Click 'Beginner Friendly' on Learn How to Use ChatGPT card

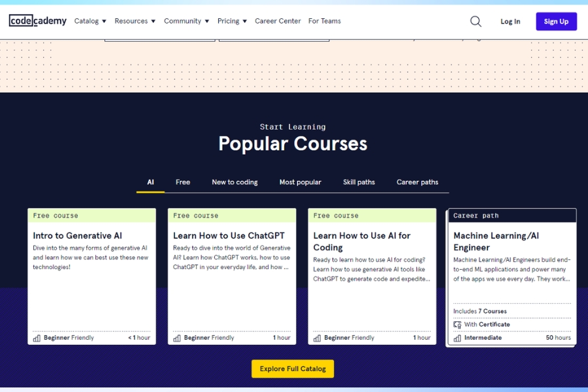point(209,338)
